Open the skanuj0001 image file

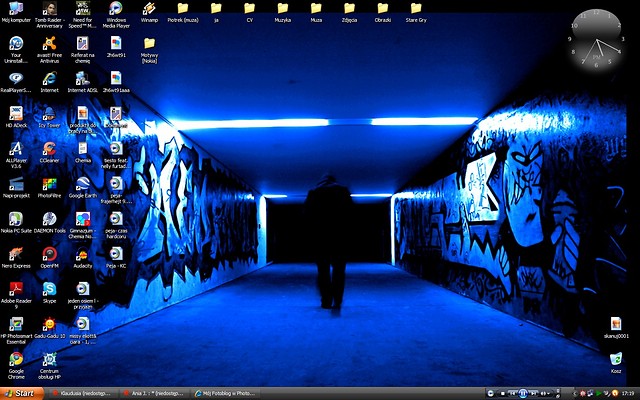point(616,328)
